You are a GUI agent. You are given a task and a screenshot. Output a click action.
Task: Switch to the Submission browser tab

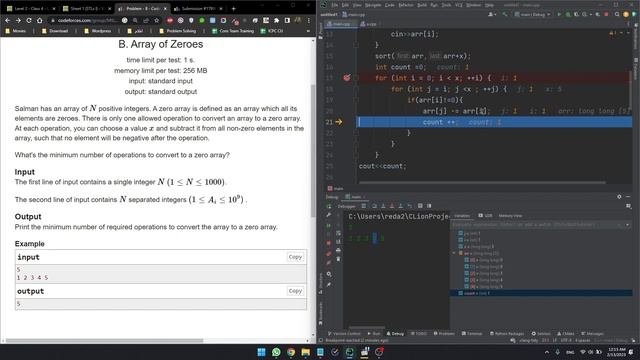[x=198, y=8]
